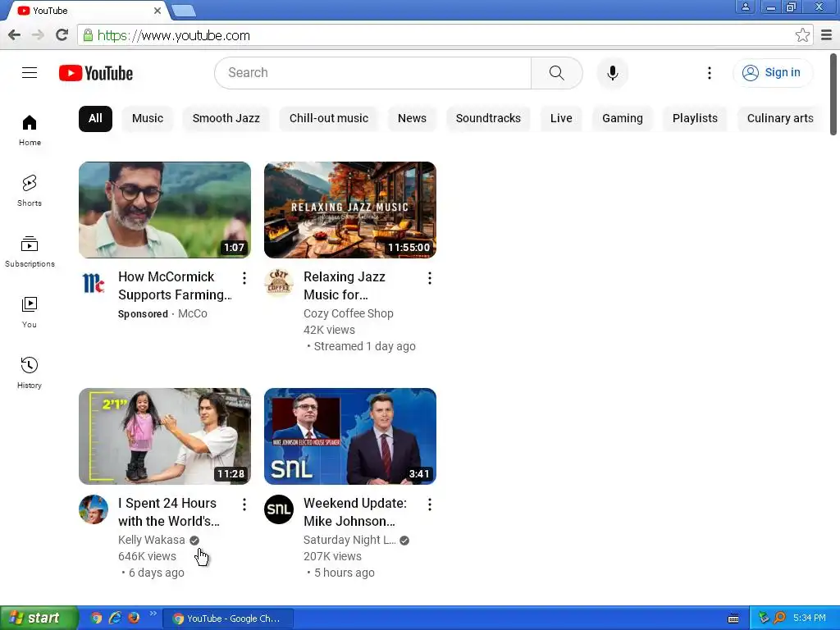Select the Culinary arts filter chip

pyautogui.click(x=780, y=118)
